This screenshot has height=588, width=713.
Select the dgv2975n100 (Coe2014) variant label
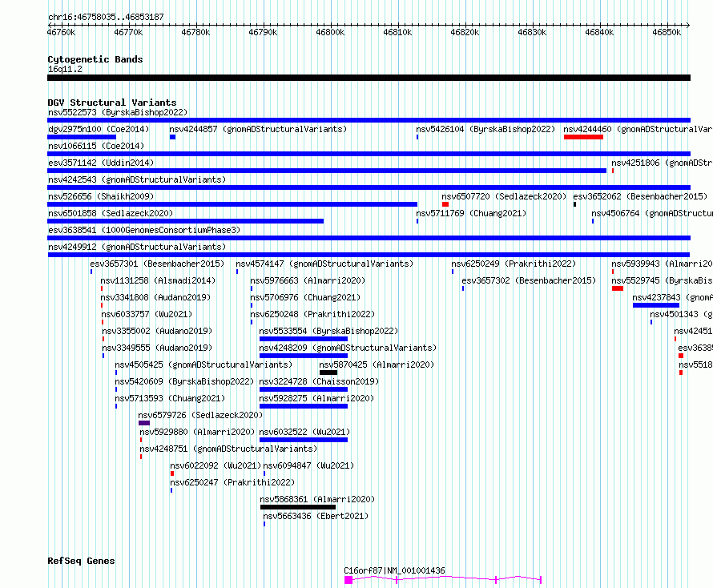coord(99,129)
